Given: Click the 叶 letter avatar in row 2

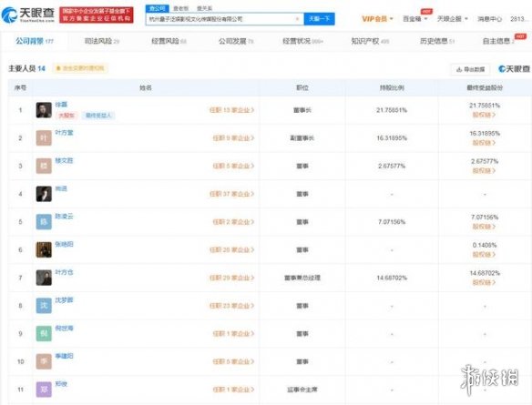Looking at the screenshot, I should coord(44,138).
